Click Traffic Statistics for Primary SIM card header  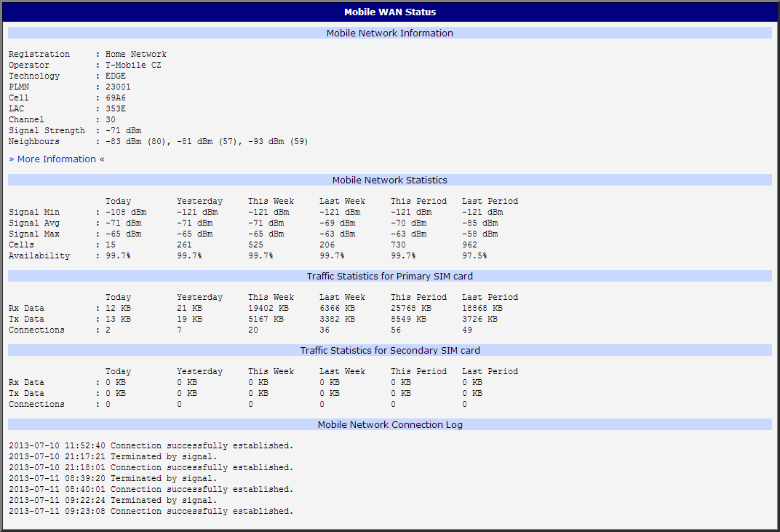[x=390, y=277]
